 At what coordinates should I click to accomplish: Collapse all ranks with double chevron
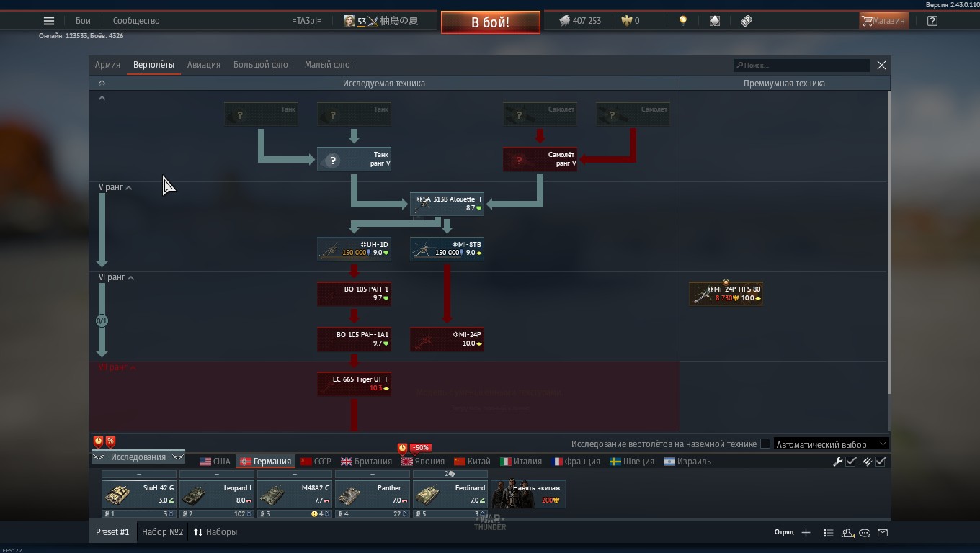(x=102, y=84)
